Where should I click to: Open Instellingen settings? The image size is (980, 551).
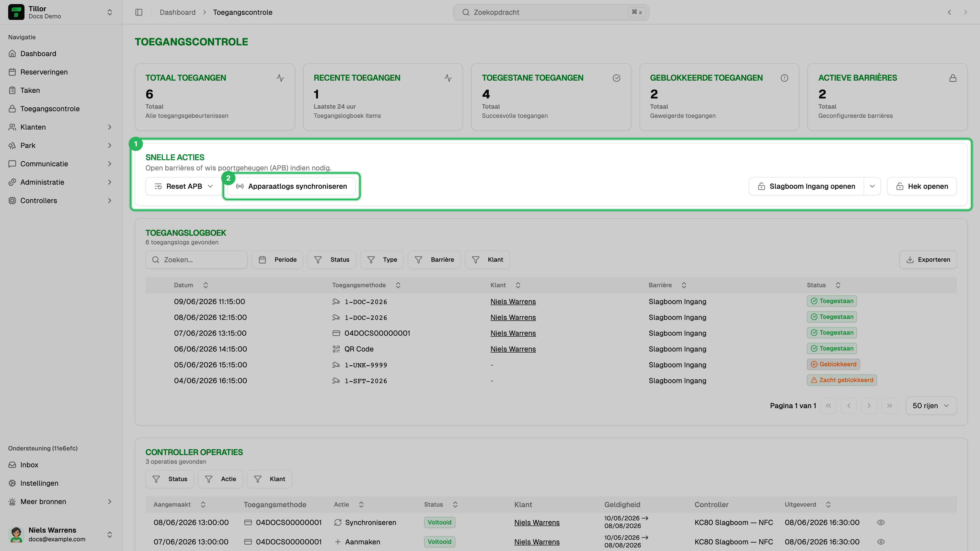pos(61,483)
